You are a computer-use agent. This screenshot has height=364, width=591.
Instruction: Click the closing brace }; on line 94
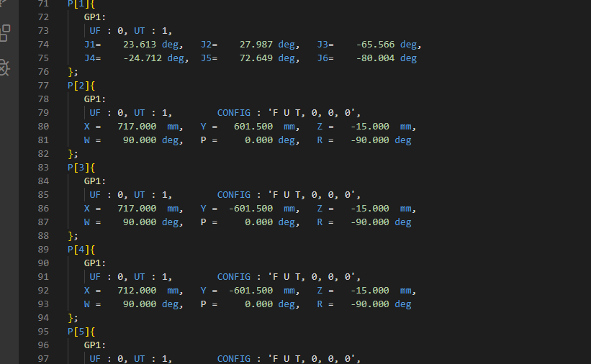tap(73, 318)
